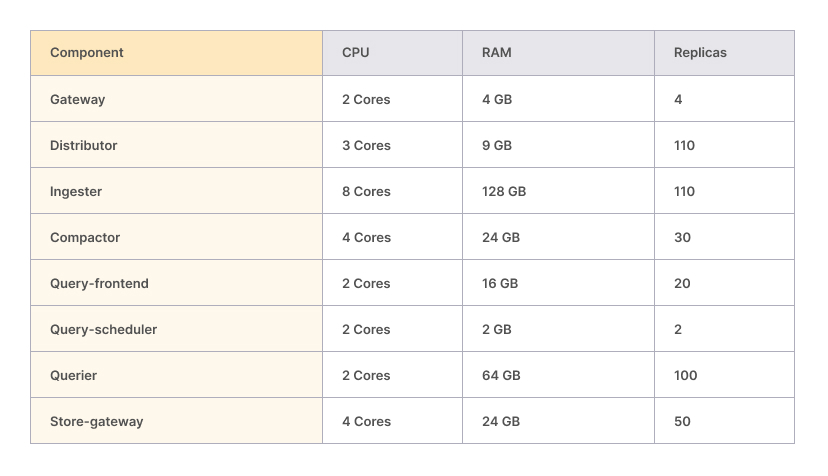Select the Compactor replicas value 30
The image size is (828, 476).
click(682, 238)
